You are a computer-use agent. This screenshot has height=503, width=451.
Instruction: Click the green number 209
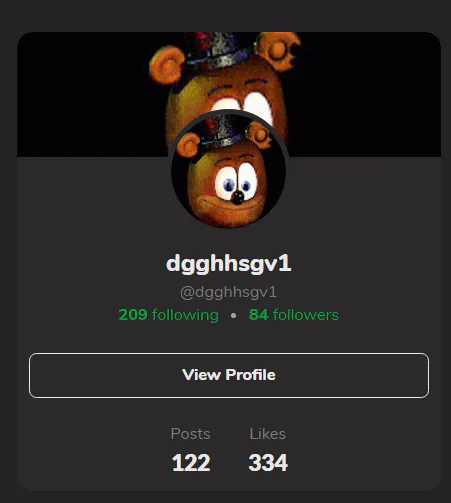[x=133, y=315]
